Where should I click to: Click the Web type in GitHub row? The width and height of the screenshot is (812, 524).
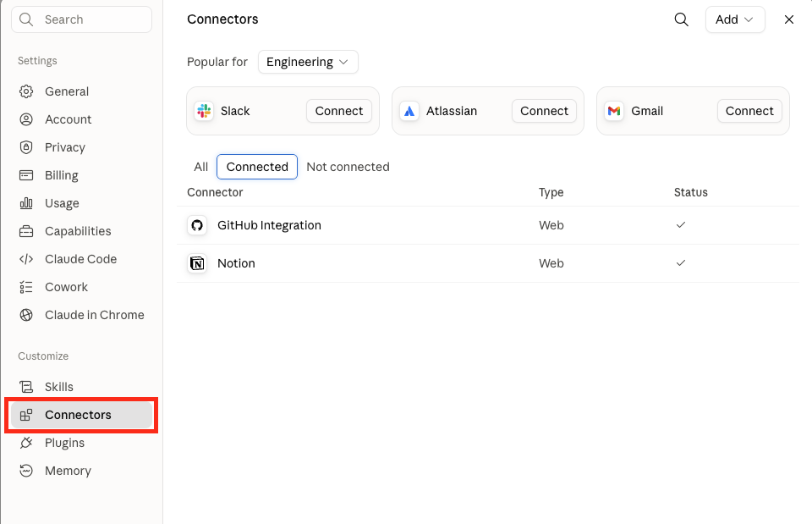click(551, 225)
